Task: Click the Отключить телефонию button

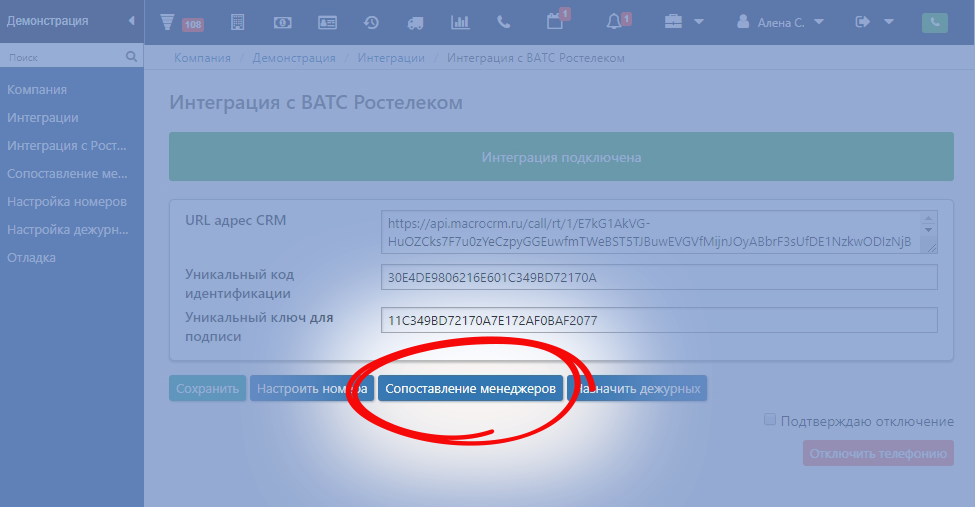Action: 878,453
